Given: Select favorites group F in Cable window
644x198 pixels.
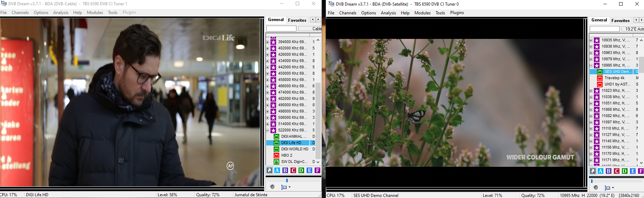Looking at the screenshot, I should [317, 170].
